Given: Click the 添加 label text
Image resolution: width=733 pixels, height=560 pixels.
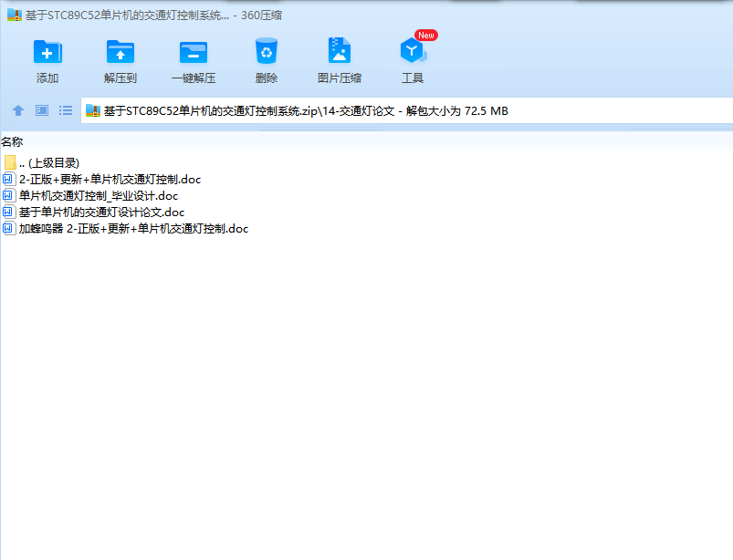Looking at the screenshot, I should coord(47,78).
